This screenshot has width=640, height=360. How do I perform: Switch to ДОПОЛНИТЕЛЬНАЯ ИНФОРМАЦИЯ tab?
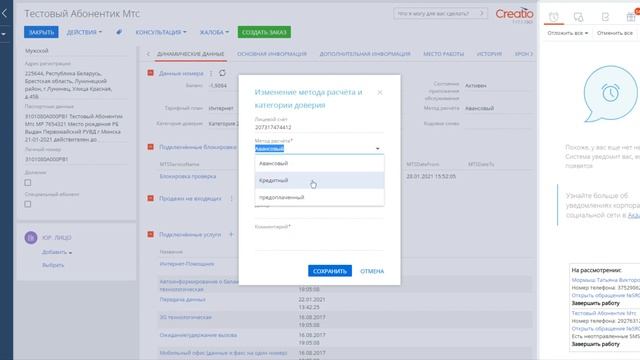click(x=365, y=54)
